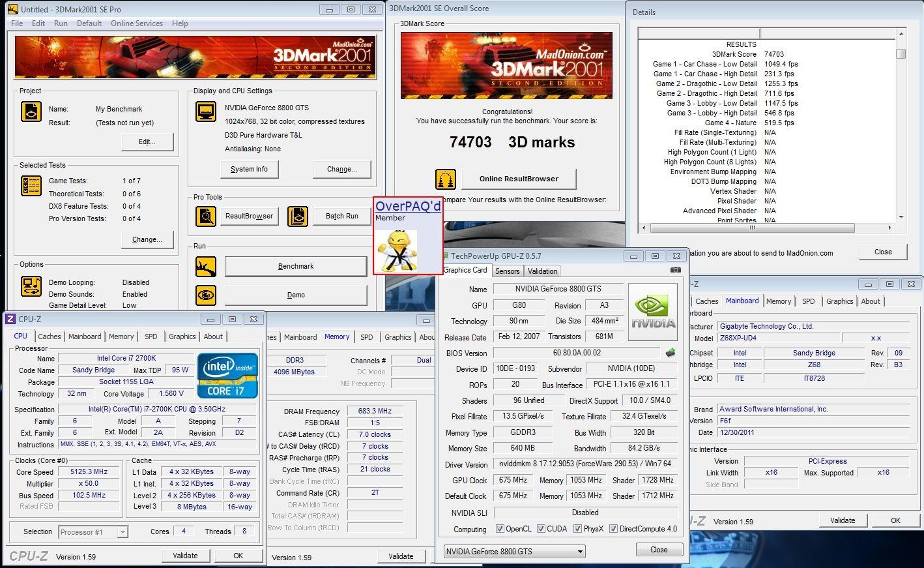Open the Default menu in 3DMark2001
This screenshot has height=568, width=924.
click(x=89, y=23)
